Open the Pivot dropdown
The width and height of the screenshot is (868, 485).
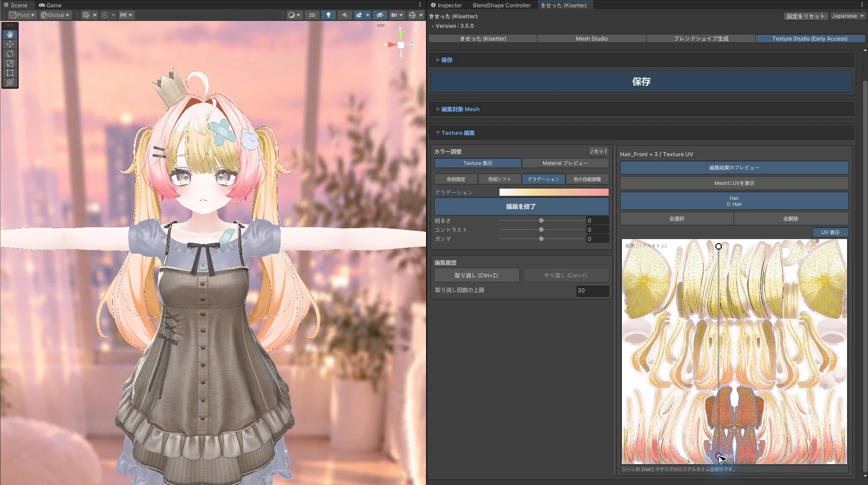[22, 15]
